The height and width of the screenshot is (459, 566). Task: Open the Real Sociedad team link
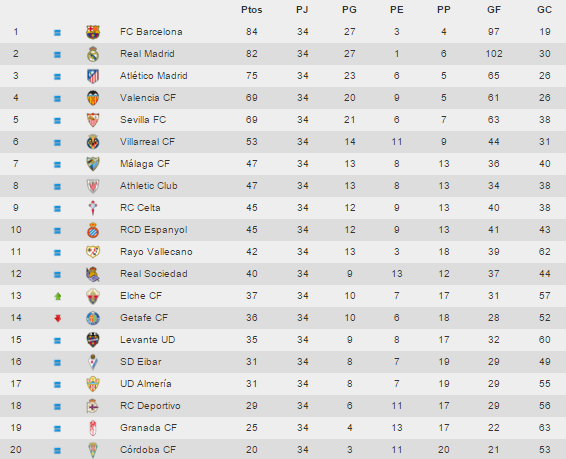[x=154, y=274]
